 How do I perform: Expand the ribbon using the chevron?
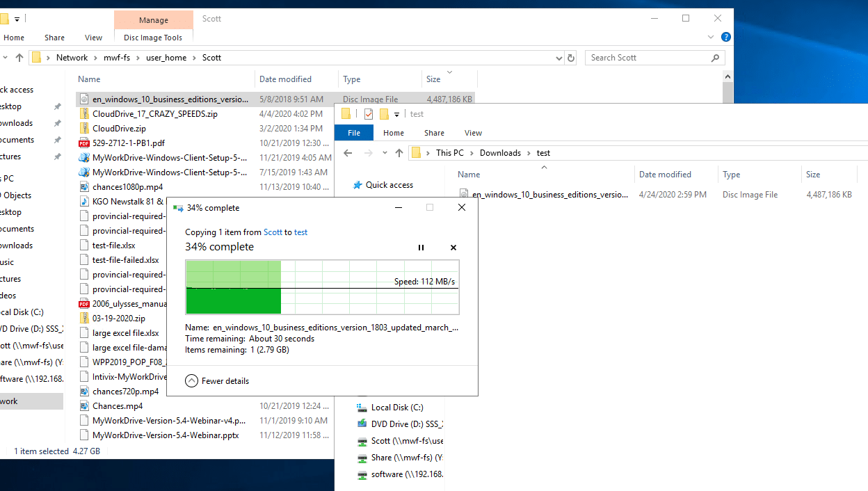pyautogui.click(x=711, y=38)
